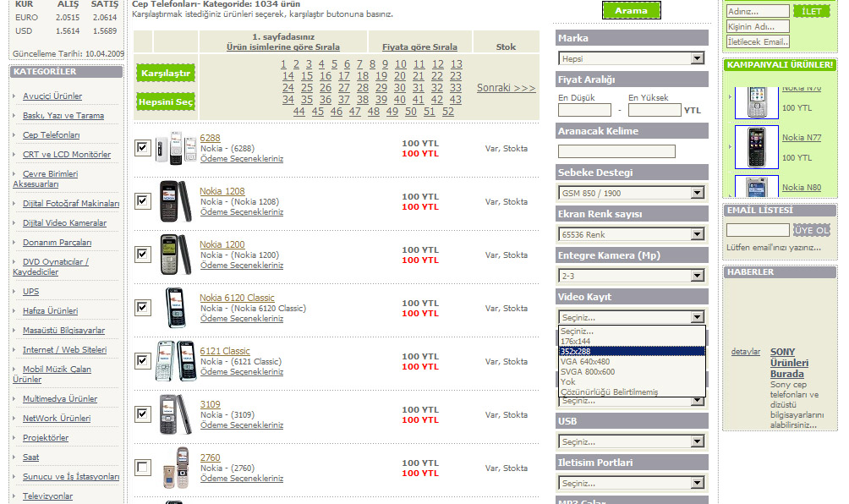This screenshot has width=849, height=504.
Task: Collapse the Video Kayıt dropdown
Action: (x=632, y=317)
